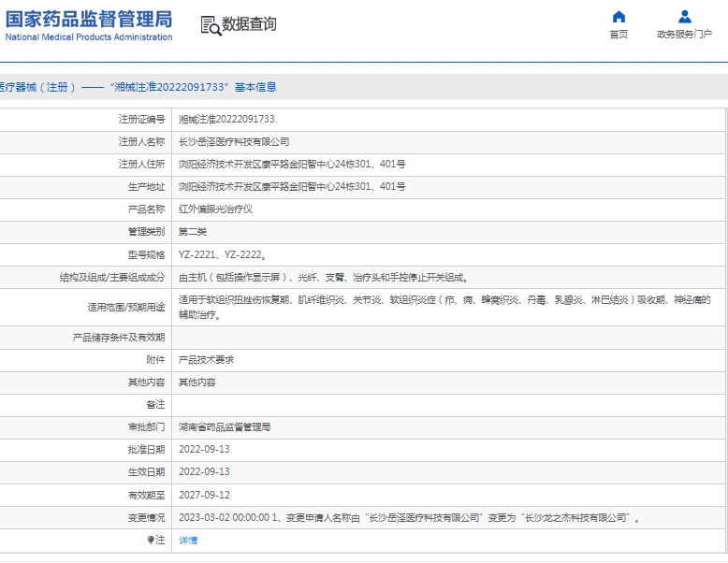Click the 第二类 category value

point(193,231)
